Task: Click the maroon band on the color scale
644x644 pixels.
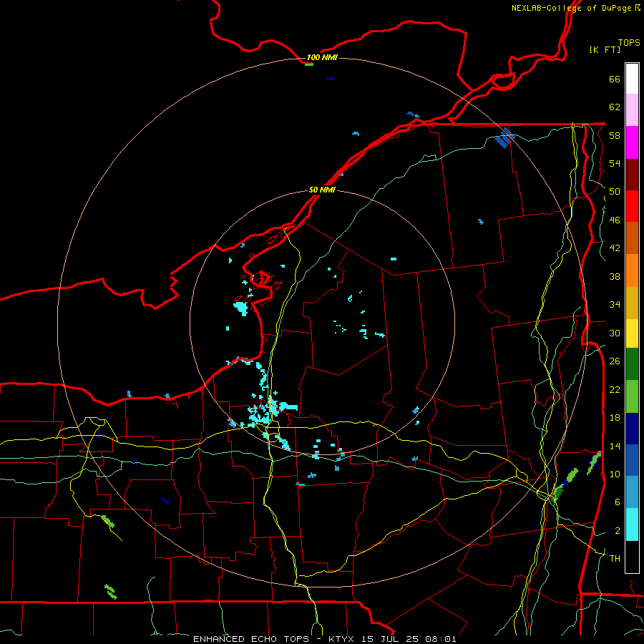Action: tap(632, 175)
